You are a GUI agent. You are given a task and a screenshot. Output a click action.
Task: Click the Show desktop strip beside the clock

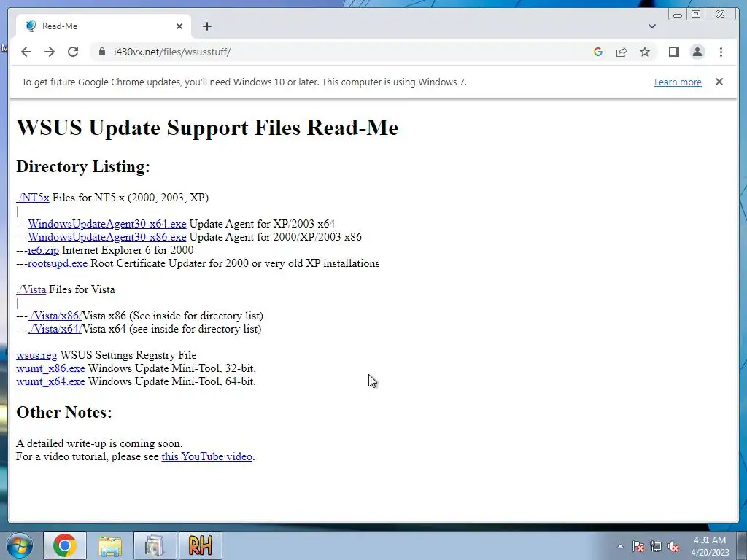pyautogui.click(x=742, y=546)
